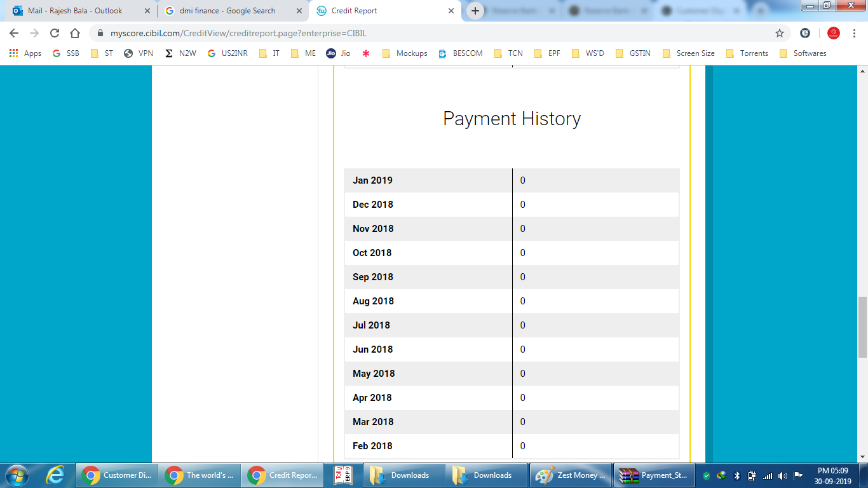Open the Torrents bookmark folder
This screenshot has width=868, height=488.
pos(747,53)
